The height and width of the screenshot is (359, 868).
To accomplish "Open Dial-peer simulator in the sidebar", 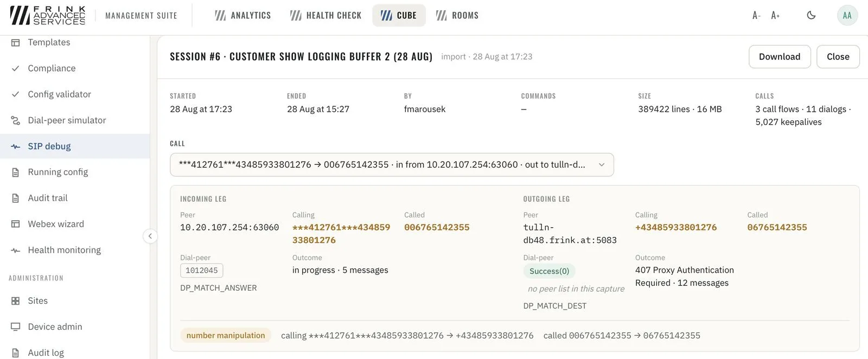I will tap(75, 120).
